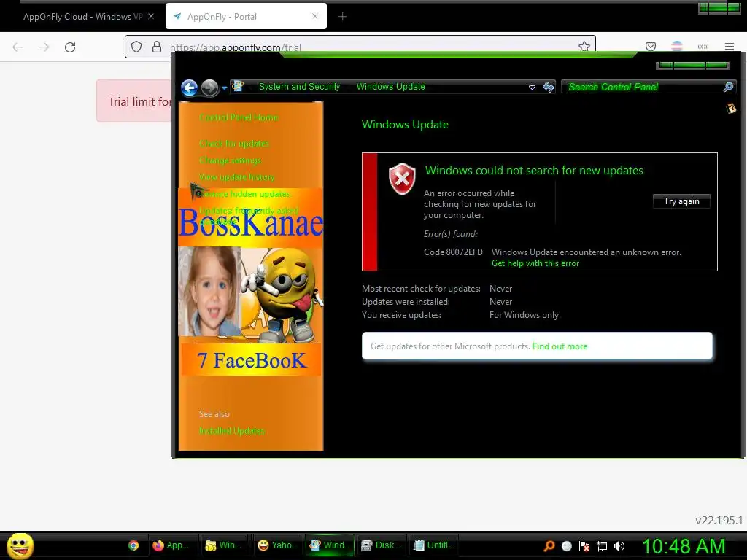The width and height of the screenshot is (747, 560).
Task: Click the Windows Update heading
Action: pyautogui.click(x=405, y=125)
